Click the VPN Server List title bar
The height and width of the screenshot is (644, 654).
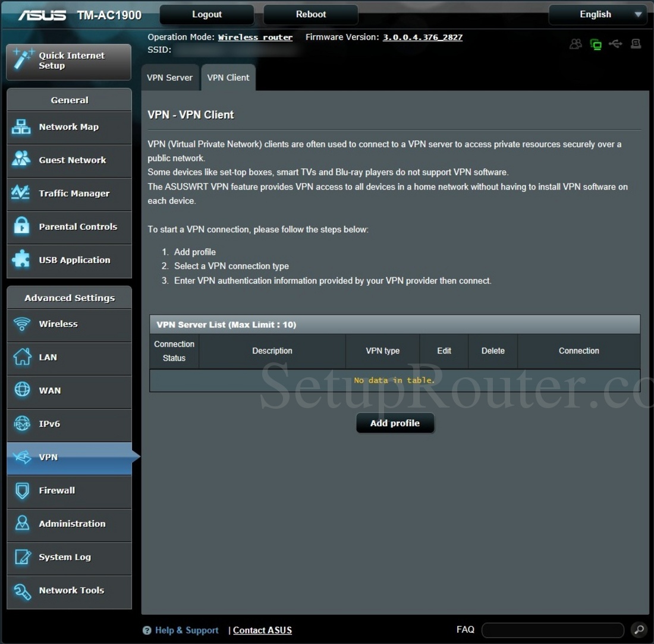click(x=395, y=324)
